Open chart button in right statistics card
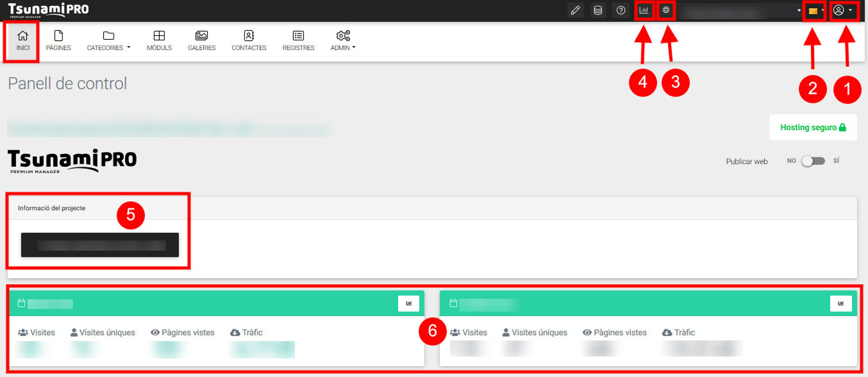Viewport: 868px width, 377px height. point(840,304)
